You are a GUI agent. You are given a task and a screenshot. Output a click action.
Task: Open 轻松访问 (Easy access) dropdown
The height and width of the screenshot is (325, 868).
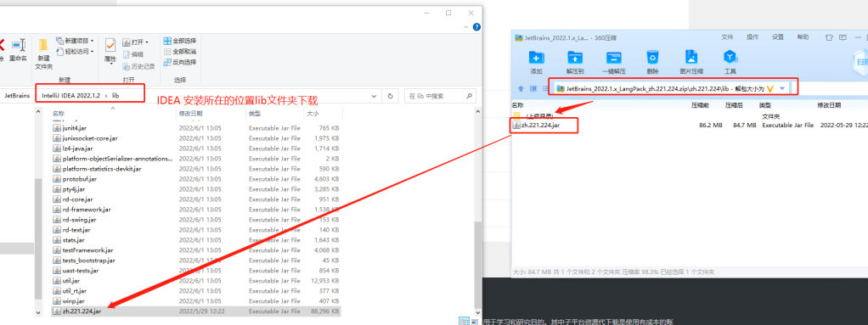pyautogui.click(x=76, y=52)
